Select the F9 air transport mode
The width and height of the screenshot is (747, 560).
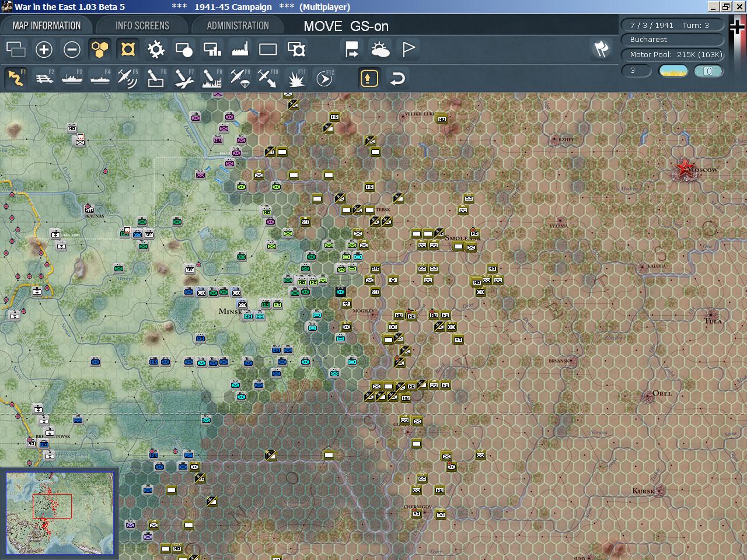pyautogui.click(x=240, y=78)
